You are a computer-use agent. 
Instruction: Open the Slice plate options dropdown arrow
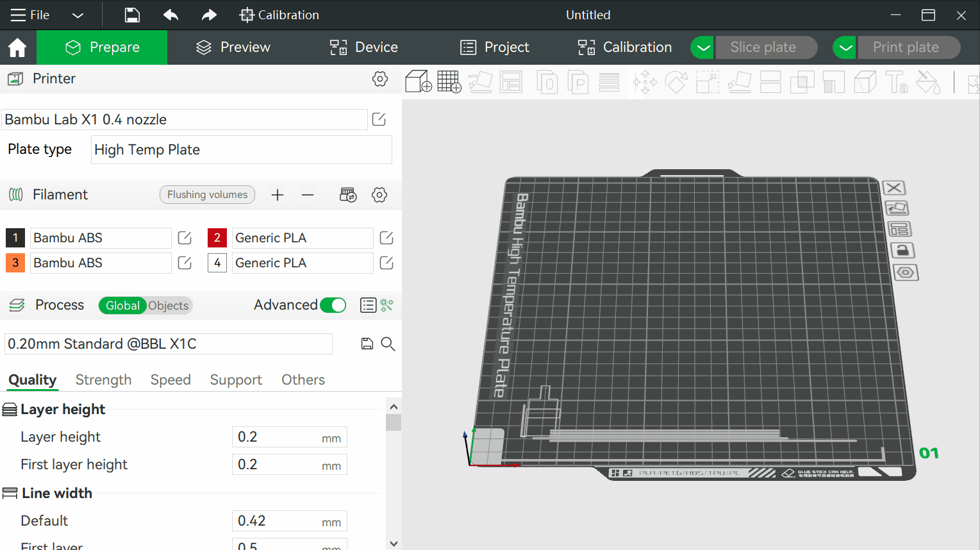tap(703, 47)
